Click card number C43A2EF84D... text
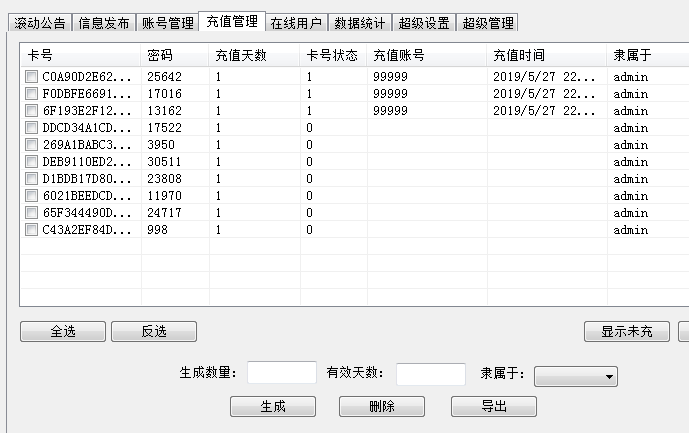Screen dimensions: 689x433 click(x=87, y=230)
